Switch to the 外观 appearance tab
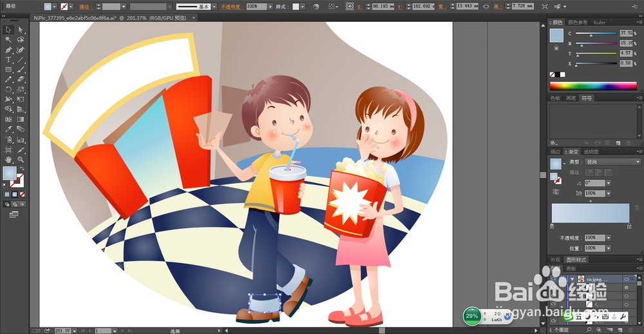Image resolution: width=644 pixels, height=334 pixels. pyautogui.click(x=555, y=260)
